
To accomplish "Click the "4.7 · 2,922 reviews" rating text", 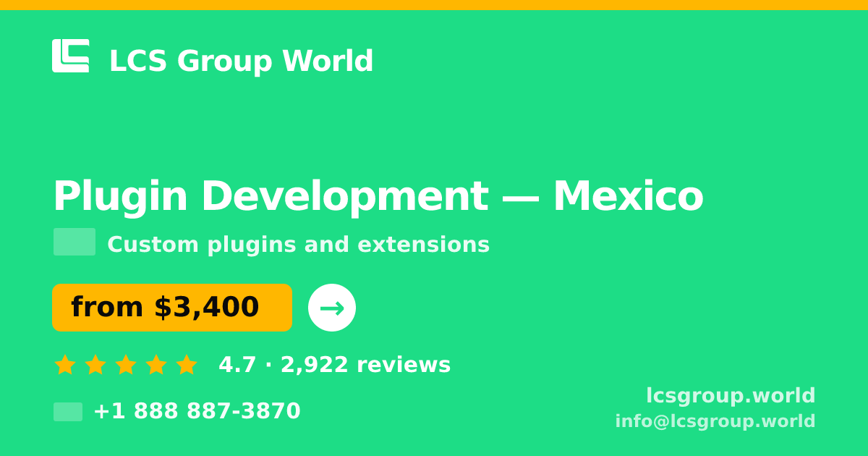I will tap(334, 365).
